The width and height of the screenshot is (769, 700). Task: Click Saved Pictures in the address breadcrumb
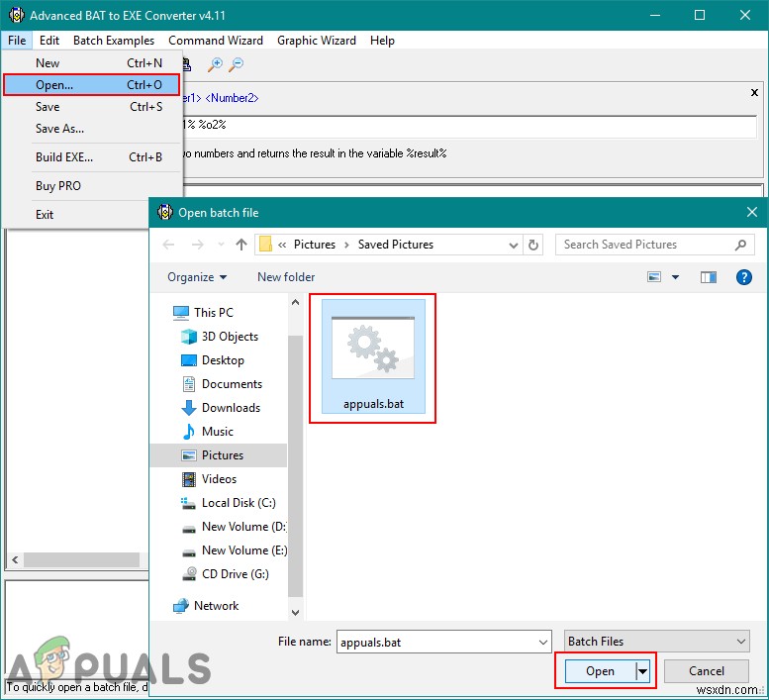[x=396, y=245]
